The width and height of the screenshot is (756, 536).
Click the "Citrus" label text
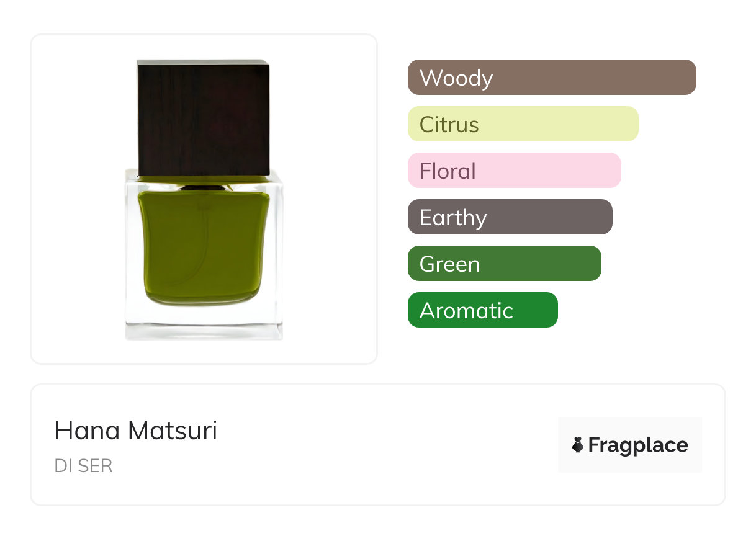(x=449, y=125)
